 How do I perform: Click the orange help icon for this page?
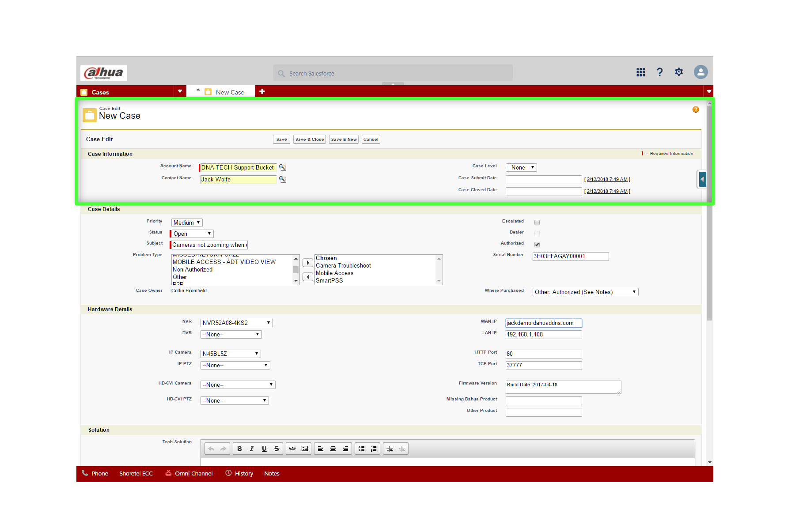[696, 109]
